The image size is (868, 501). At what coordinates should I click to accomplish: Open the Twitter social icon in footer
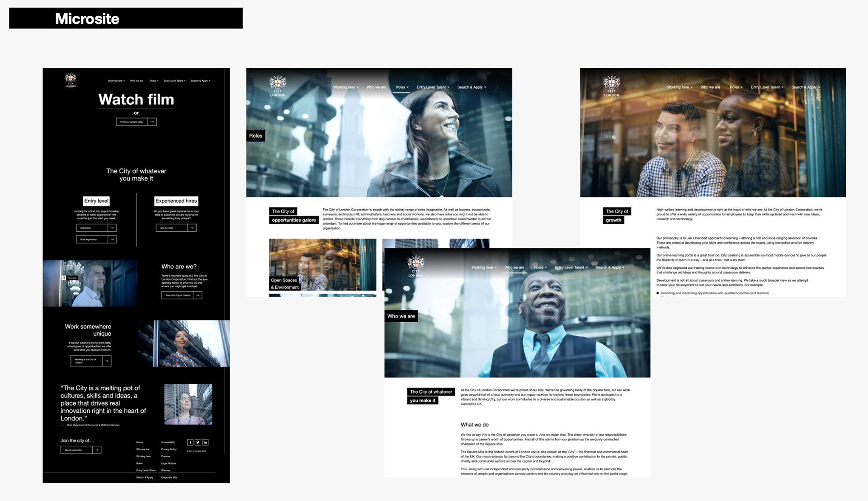point(198,442)
